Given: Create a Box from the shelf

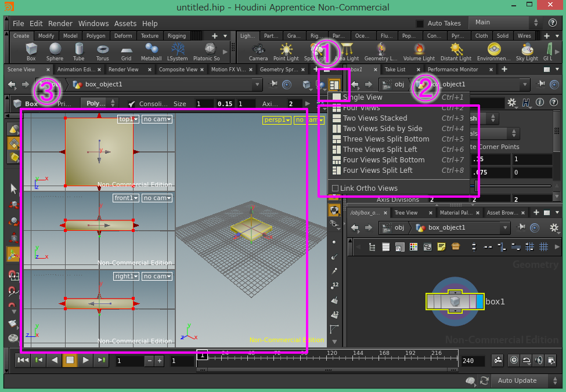Looking at the screenshot, I should tap(31, 52).
